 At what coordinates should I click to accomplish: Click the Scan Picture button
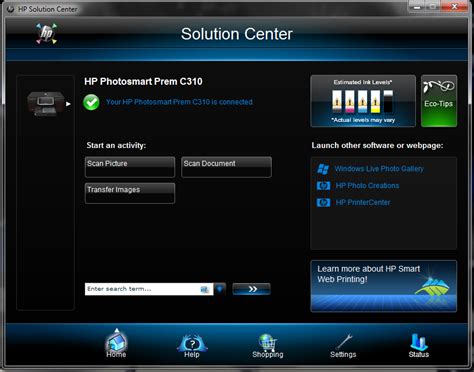(x=130, y=167)
